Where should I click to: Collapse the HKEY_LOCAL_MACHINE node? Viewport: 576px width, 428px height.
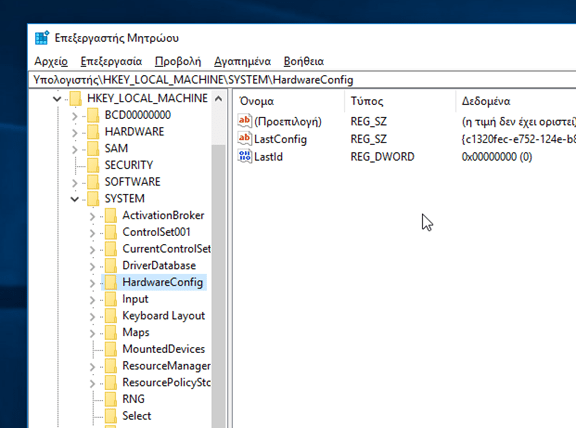[x=57, y=98]
